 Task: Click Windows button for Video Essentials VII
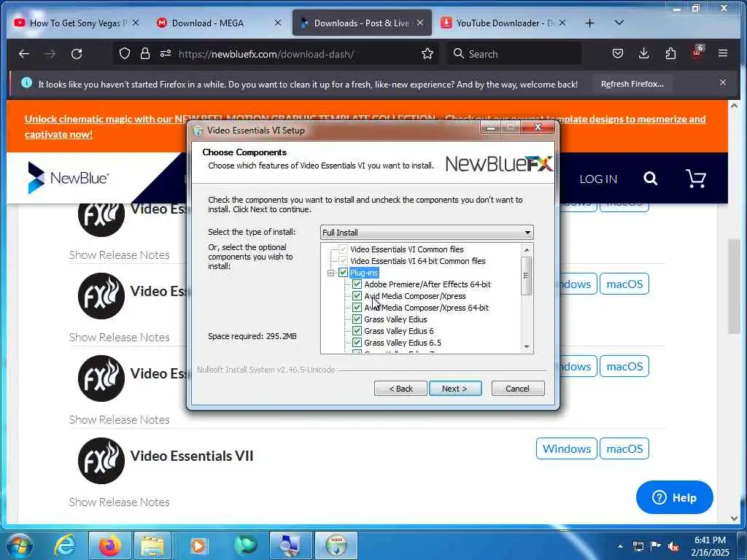566,448
